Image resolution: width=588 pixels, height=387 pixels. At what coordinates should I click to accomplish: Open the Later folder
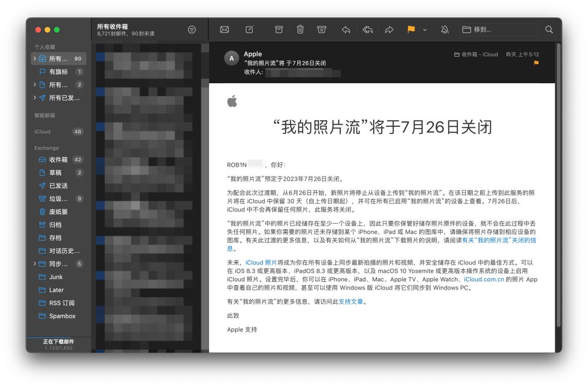tap(58, 290)
